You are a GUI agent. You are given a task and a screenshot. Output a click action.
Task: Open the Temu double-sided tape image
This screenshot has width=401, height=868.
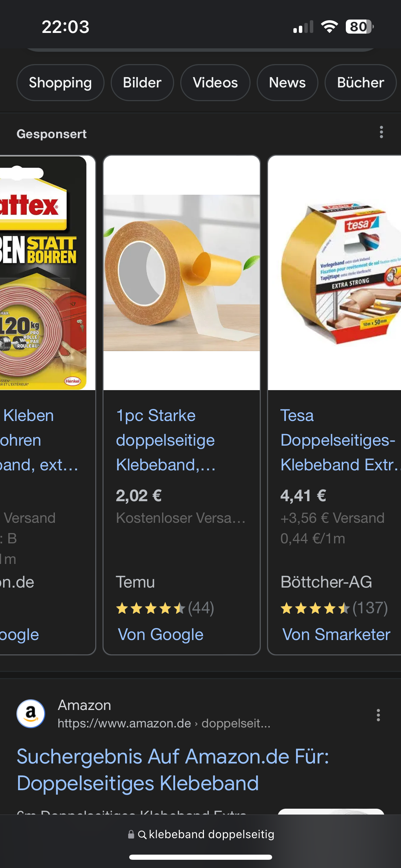pos(182,273)
